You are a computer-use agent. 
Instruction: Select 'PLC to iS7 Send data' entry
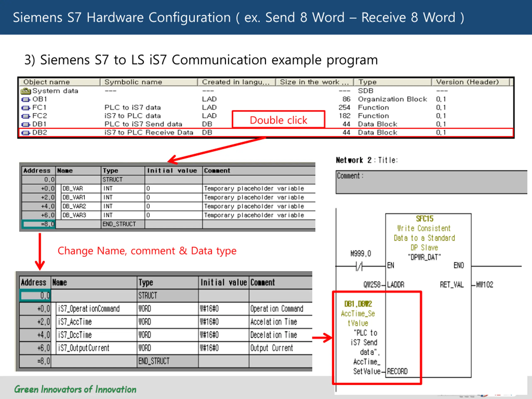(x=143, y=124)
